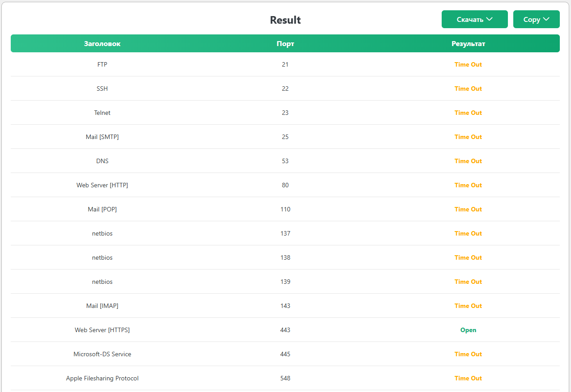This screenshot has height=392, width=571.
Task: Click Time Out result for Apple Filesharing Protocol
Action: (468, 378)
